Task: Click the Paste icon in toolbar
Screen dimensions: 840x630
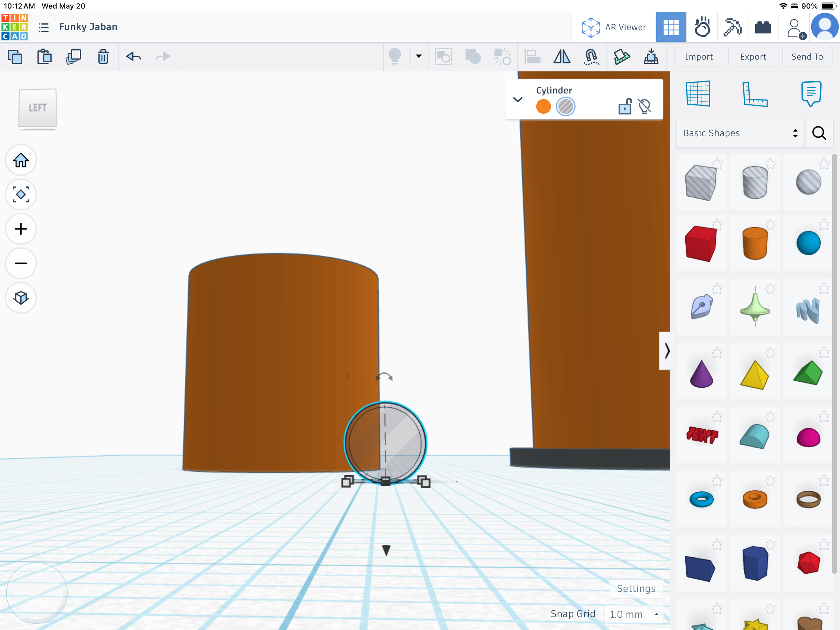Action: [x=44, y=57]
